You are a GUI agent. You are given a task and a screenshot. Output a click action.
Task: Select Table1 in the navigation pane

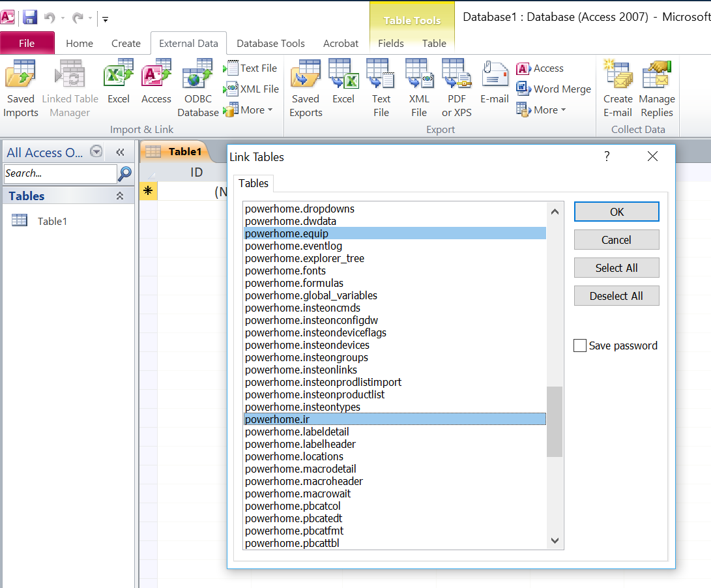[x=52, y=222]
